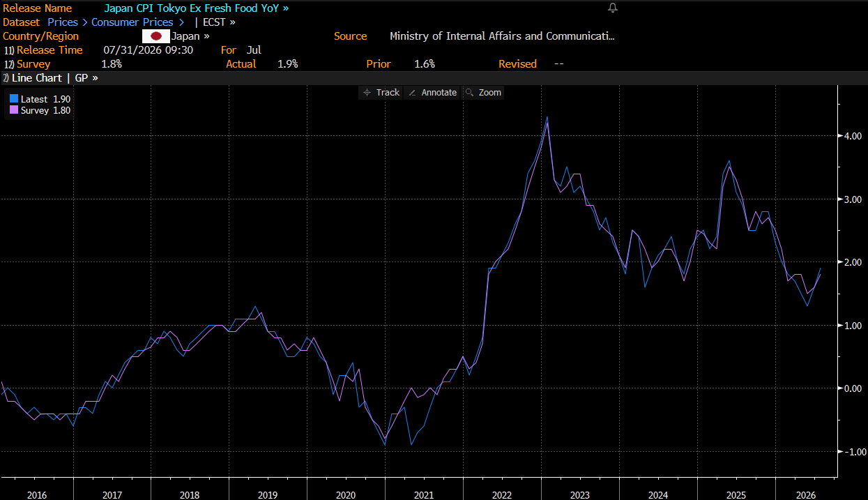Click release time 07/31/2026 09:30
This screenshot has width=868, height=500.
tap(148, 50)
